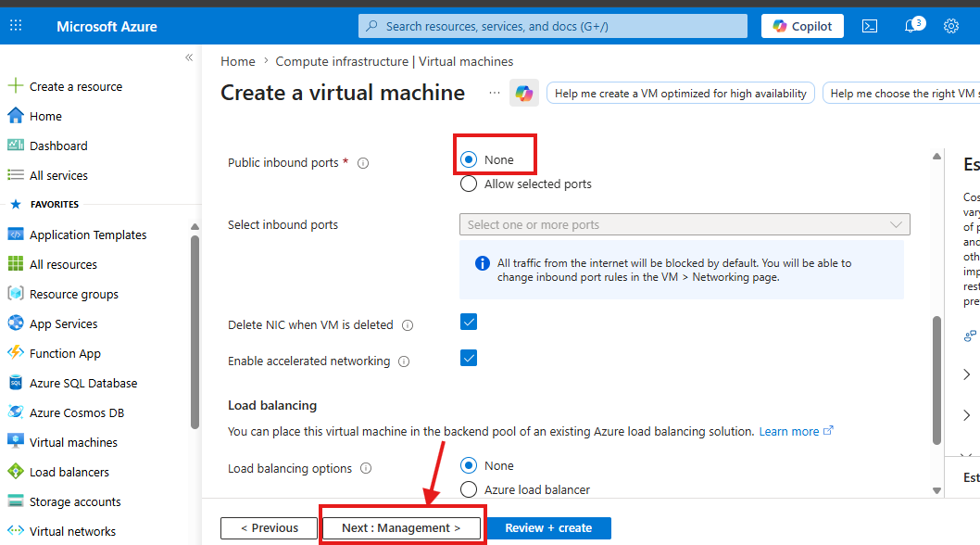
Task: Open Resource groups in the sidebar
Action: pos(74,294)
